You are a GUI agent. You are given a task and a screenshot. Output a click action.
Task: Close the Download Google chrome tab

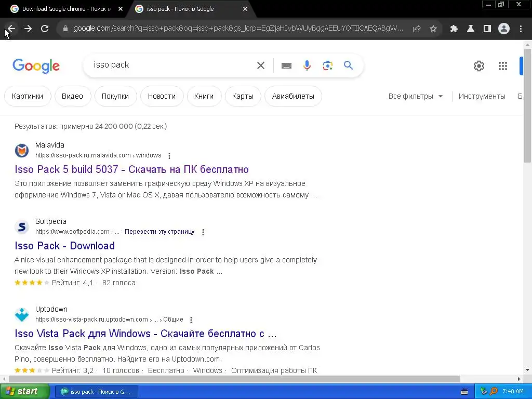(121, 9)
